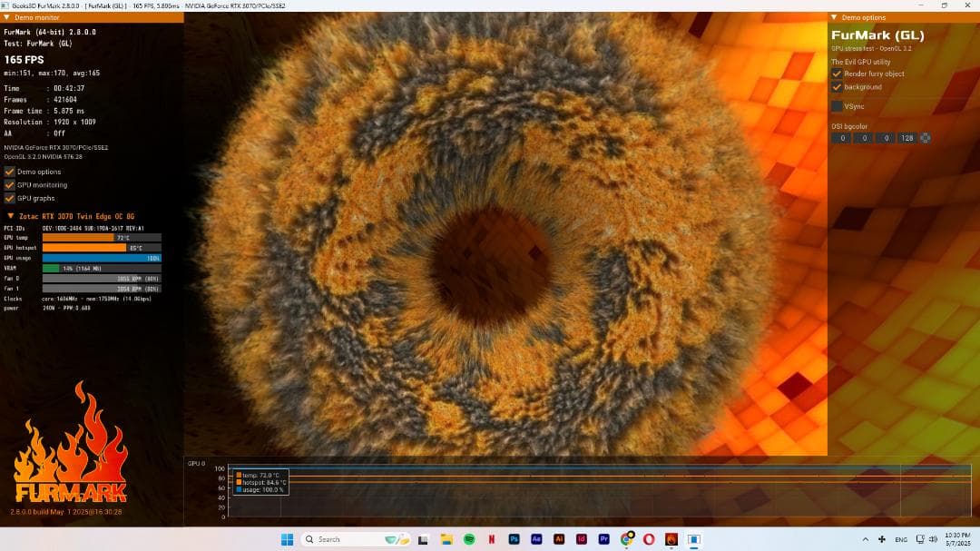Enable the VSync checkbox
The width and height of the screenshot is (980, 551).
click(x=837, y=106)
